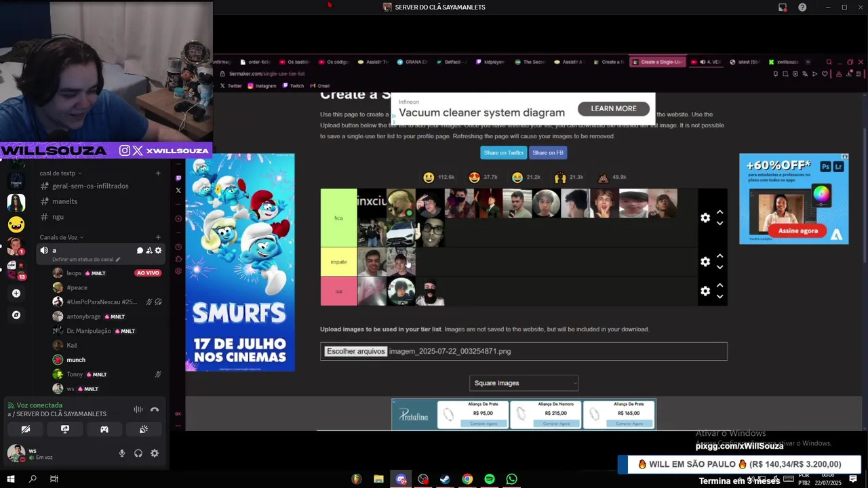Move the 'impate' tier row up

point(720,256)
